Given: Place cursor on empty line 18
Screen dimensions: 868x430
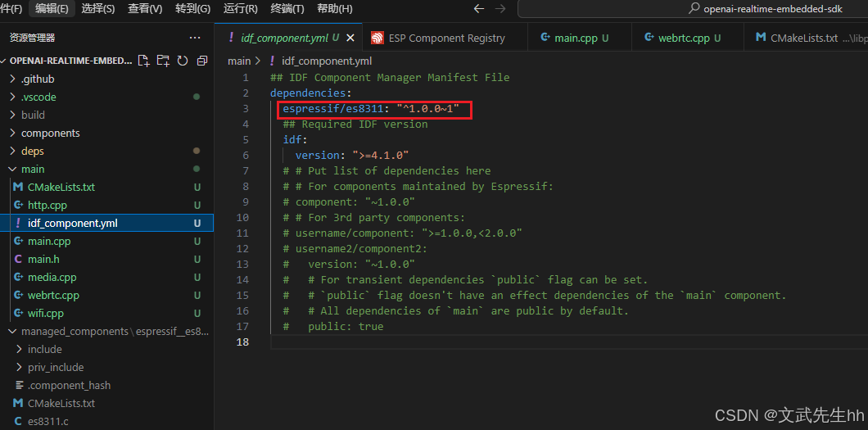Looking at the screenshot, I should tap(569, 342).
